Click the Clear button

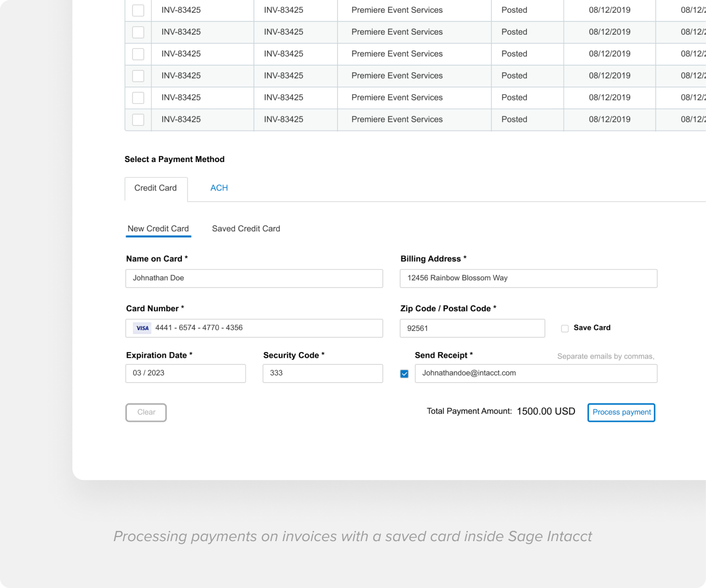point(146,412)
